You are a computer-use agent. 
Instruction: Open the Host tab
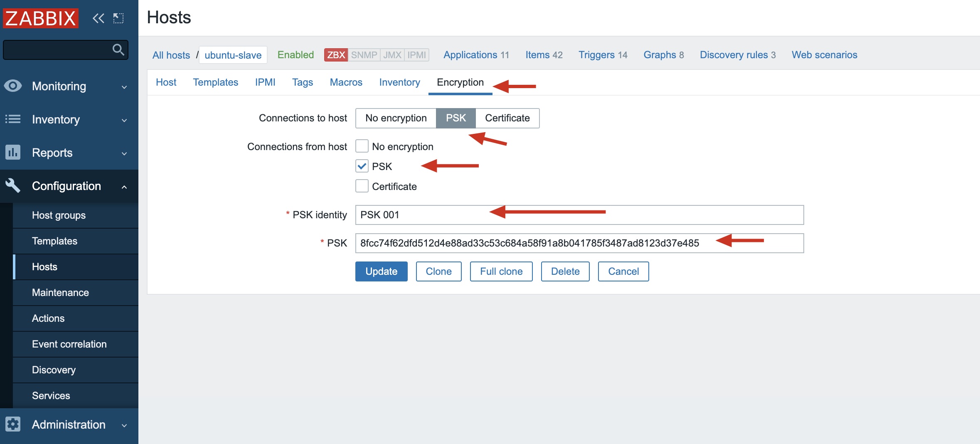click(166, 82)
